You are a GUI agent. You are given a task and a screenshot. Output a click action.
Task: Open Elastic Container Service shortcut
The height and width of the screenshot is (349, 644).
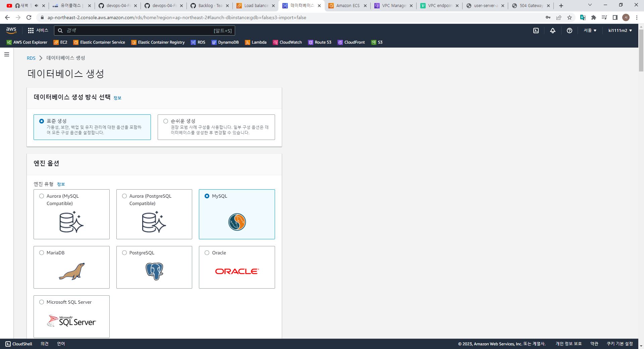point(99,42)
